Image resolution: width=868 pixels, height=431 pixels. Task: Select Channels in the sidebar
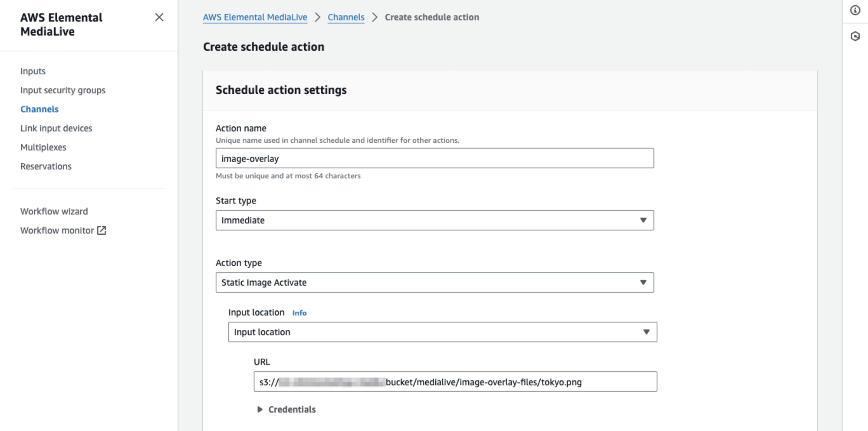coord(39,109)
